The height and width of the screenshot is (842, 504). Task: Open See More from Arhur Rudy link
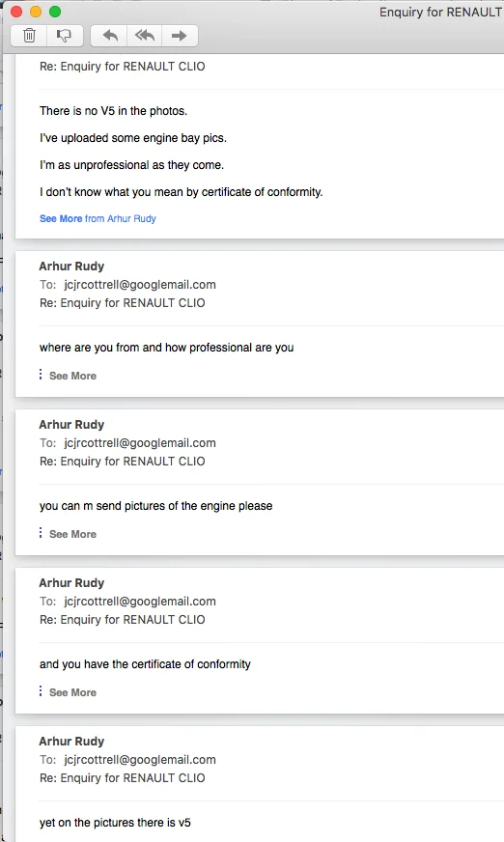98,218
